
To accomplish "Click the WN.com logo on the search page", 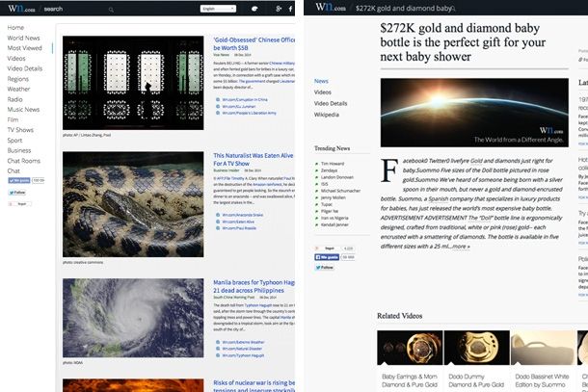I will 19,9.
